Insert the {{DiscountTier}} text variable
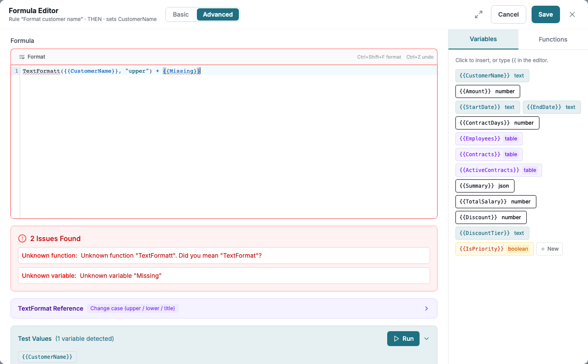Screen dimensions: 588x364 coord(492,233)
